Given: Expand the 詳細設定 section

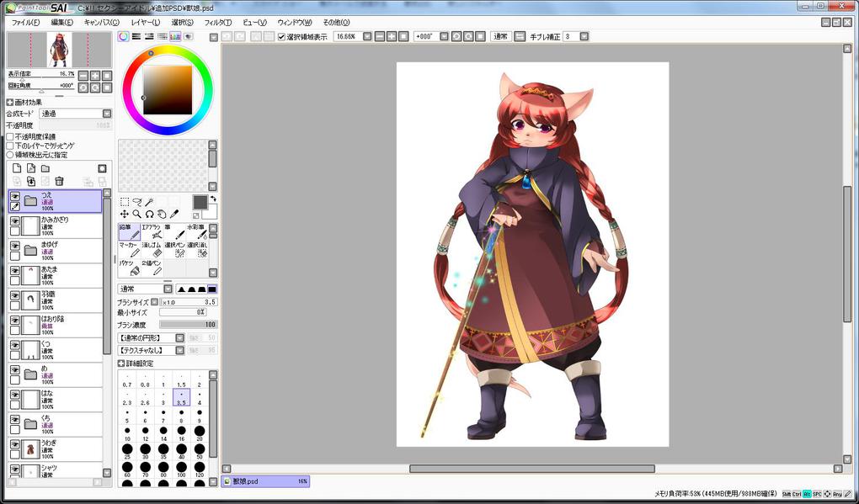Looking at the screenshot, I should (x=121, y=363).
